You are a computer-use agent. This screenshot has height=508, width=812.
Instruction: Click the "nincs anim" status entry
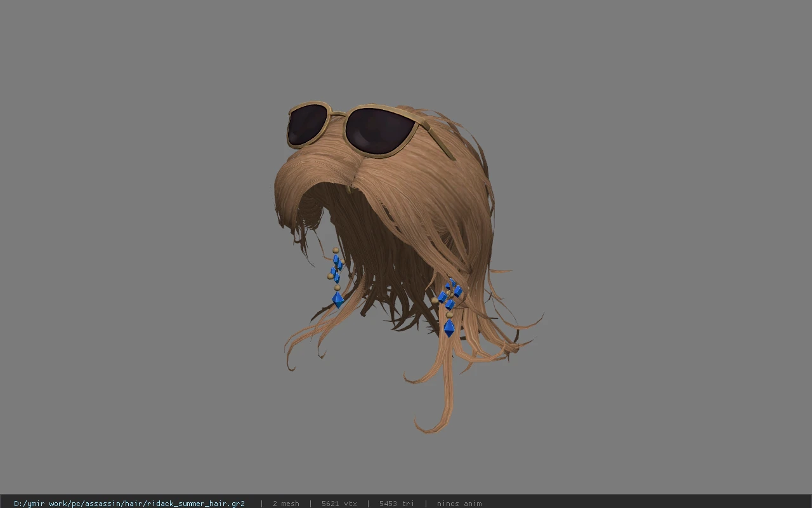coord(459,504)
